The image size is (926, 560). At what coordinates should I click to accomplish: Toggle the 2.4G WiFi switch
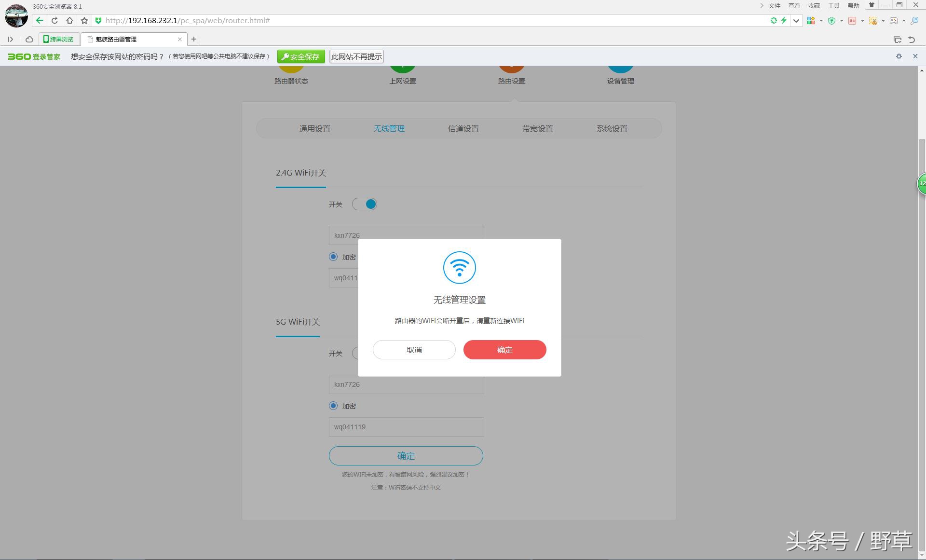pyautogui.click(x=365, y=204)
